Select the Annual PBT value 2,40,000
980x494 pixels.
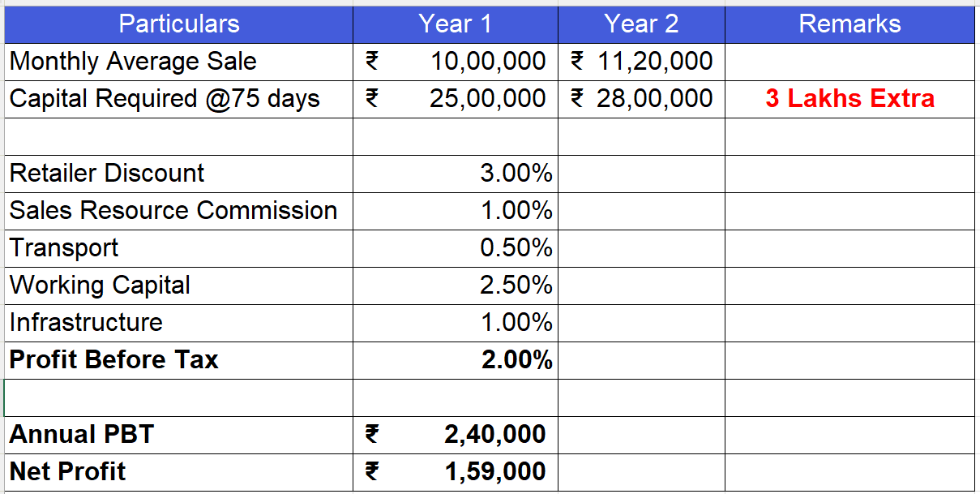494,435
